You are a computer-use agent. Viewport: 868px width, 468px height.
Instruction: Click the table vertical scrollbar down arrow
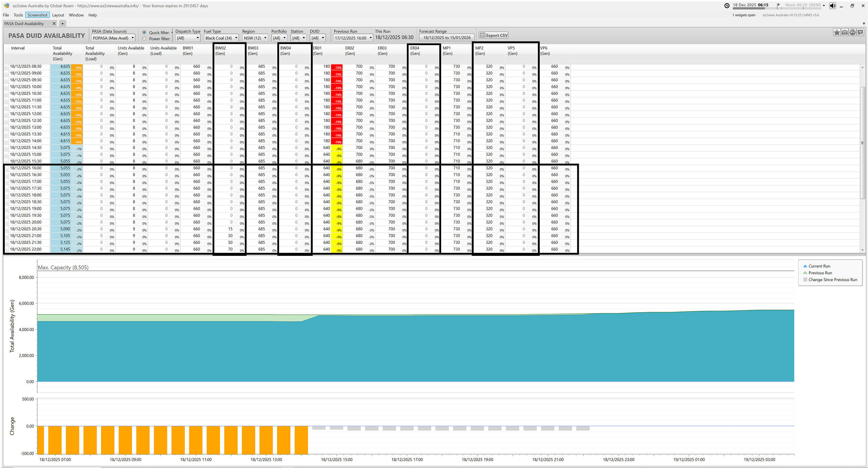pos(862,250)
